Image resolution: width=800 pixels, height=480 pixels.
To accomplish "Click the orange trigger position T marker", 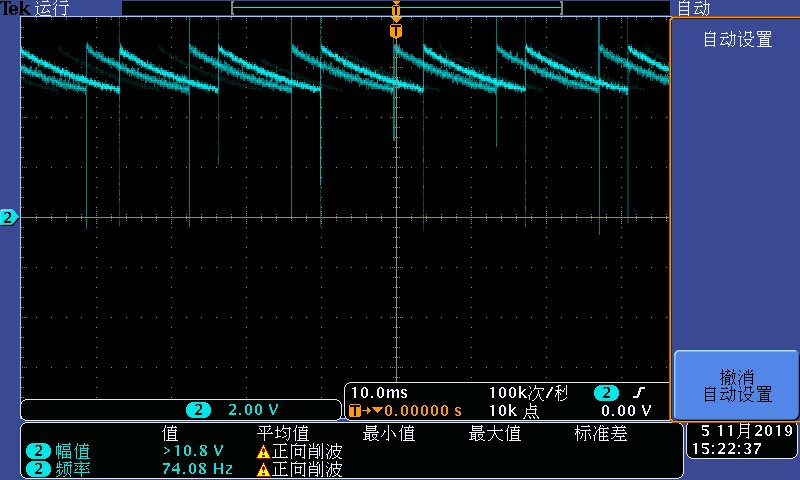I will click(x=396, y=31).
